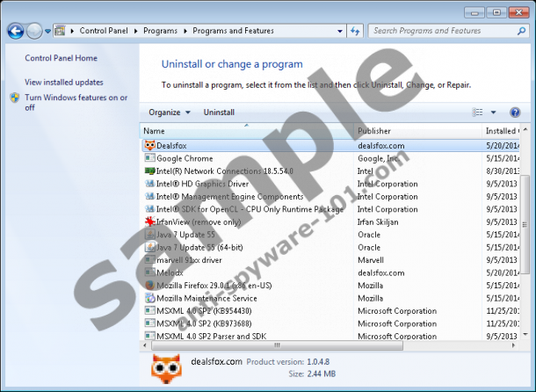Click the Dealsfox owl icon in list
Viewport: 536px width, 392px height.
149,146
